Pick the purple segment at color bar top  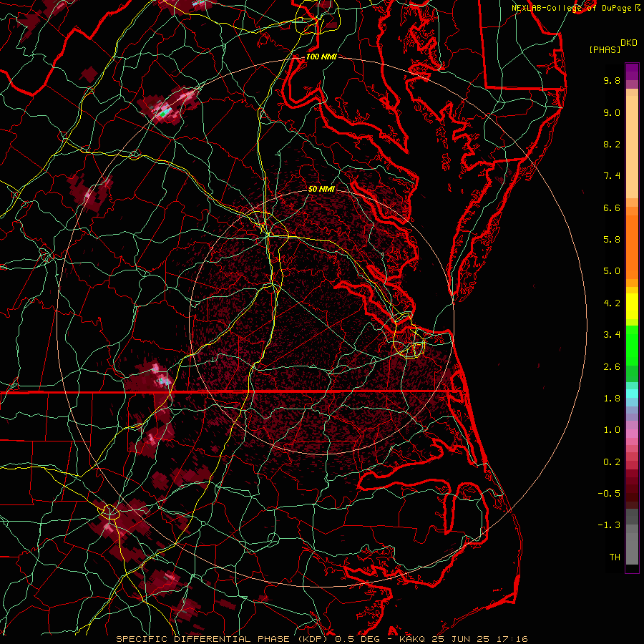pos(632,72)
